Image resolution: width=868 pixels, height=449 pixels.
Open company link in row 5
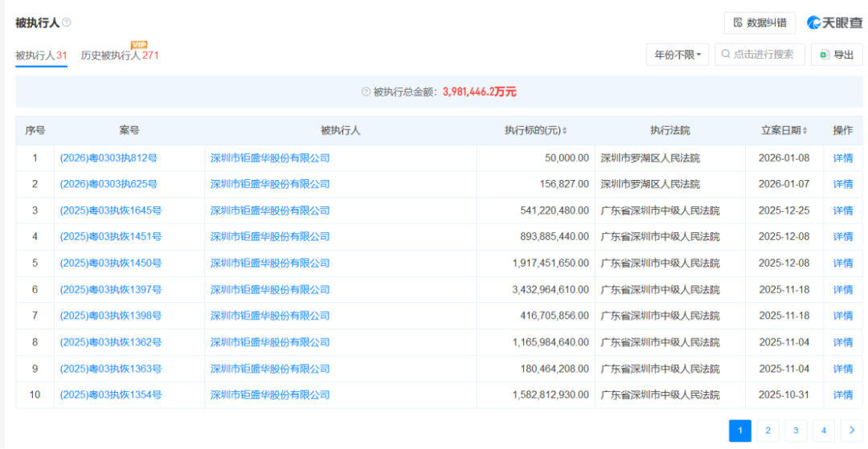click(x=270, y=263)
